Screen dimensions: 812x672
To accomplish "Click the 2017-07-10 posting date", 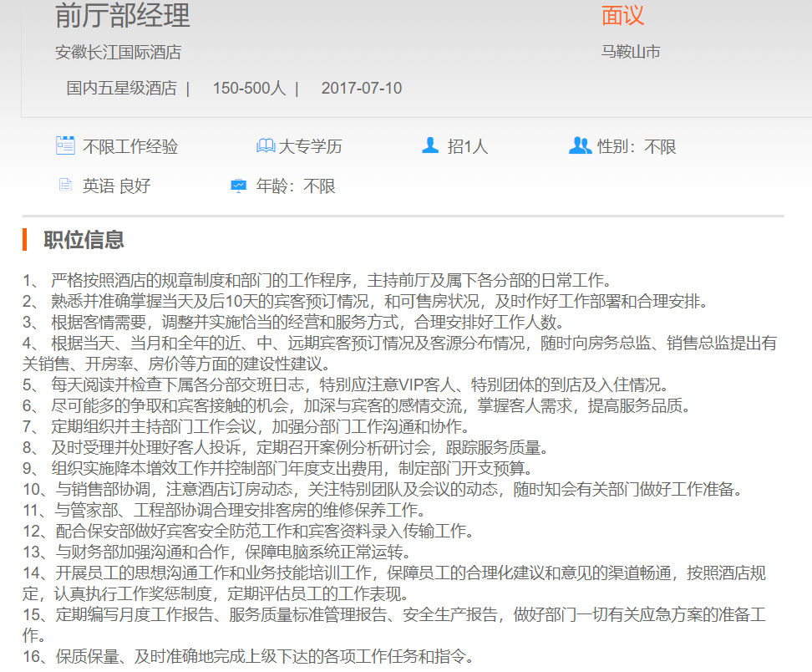I will (361, 88).
